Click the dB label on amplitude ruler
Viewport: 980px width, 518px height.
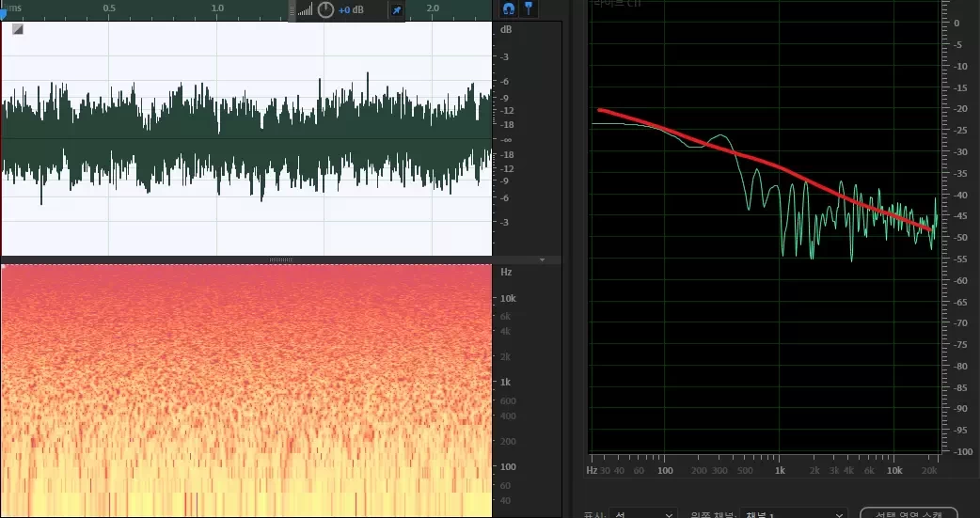[506, 30]
